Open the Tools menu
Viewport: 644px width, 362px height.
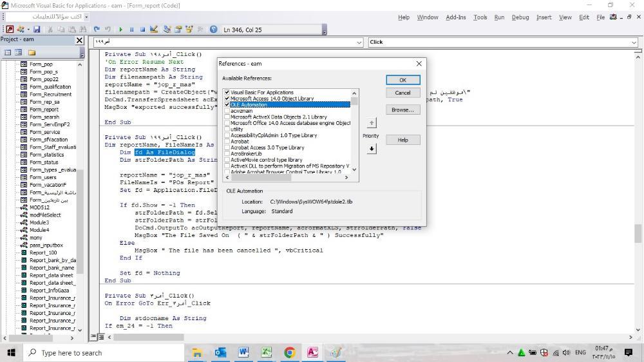tap(480, 17)
